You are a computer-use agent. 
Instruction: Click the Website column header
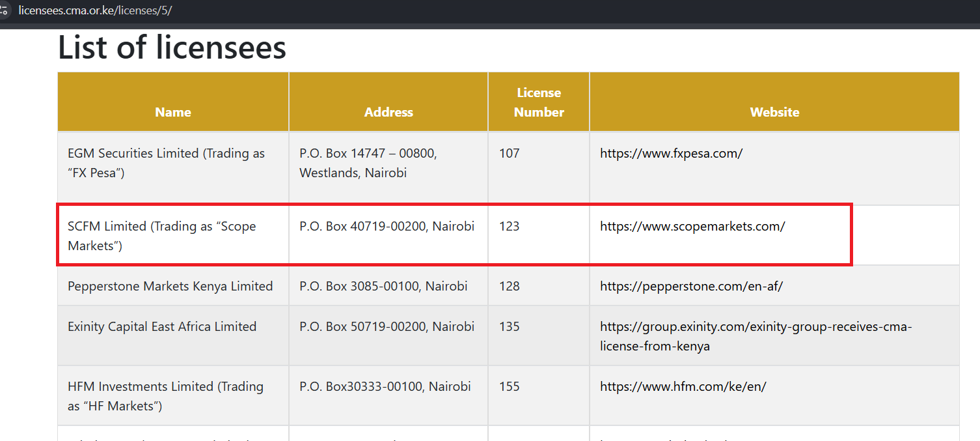(x=774, y=112)
